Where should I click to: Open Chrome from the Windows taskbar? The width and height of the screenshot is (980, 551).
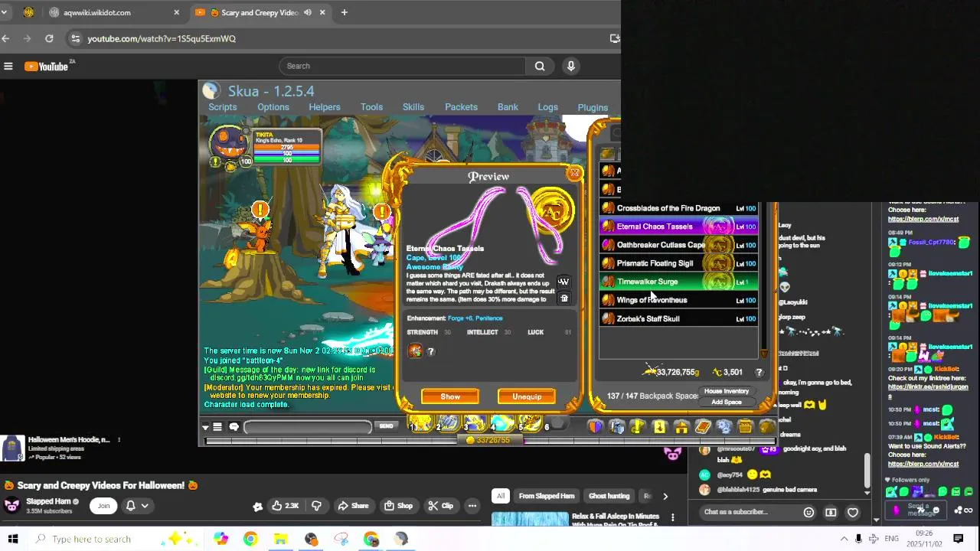click(250, 539)
